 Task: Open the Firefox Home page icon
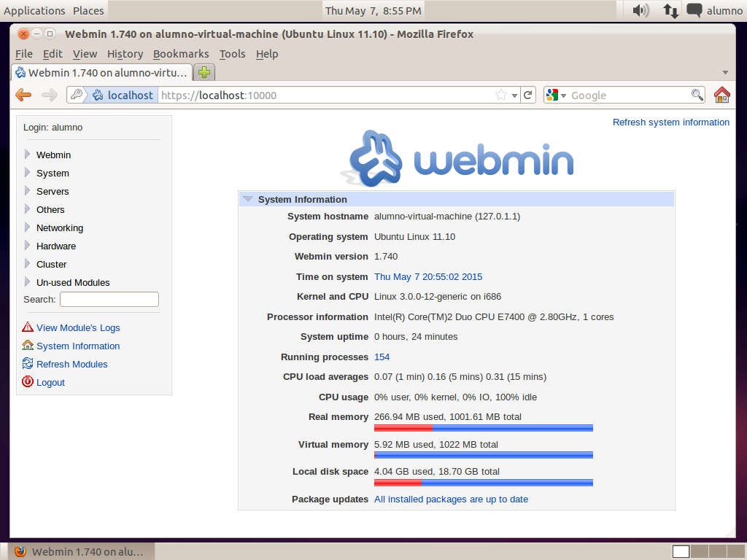point(721,95)
